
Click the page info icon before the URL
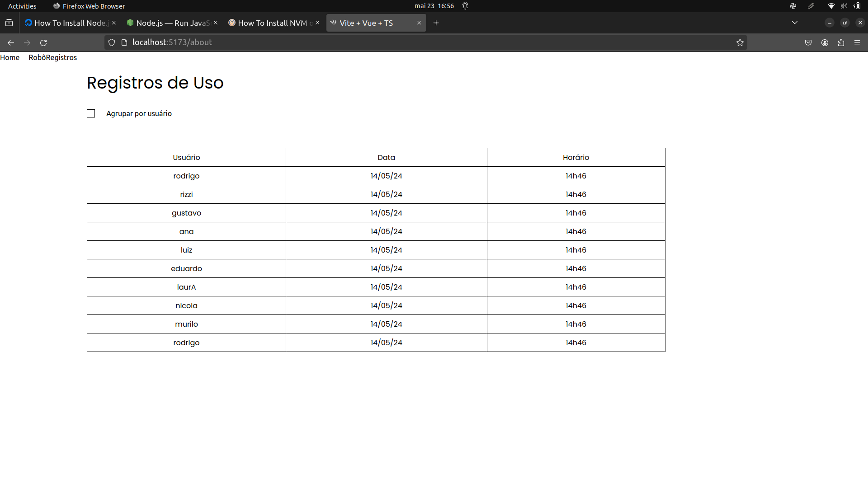point(124,42)
